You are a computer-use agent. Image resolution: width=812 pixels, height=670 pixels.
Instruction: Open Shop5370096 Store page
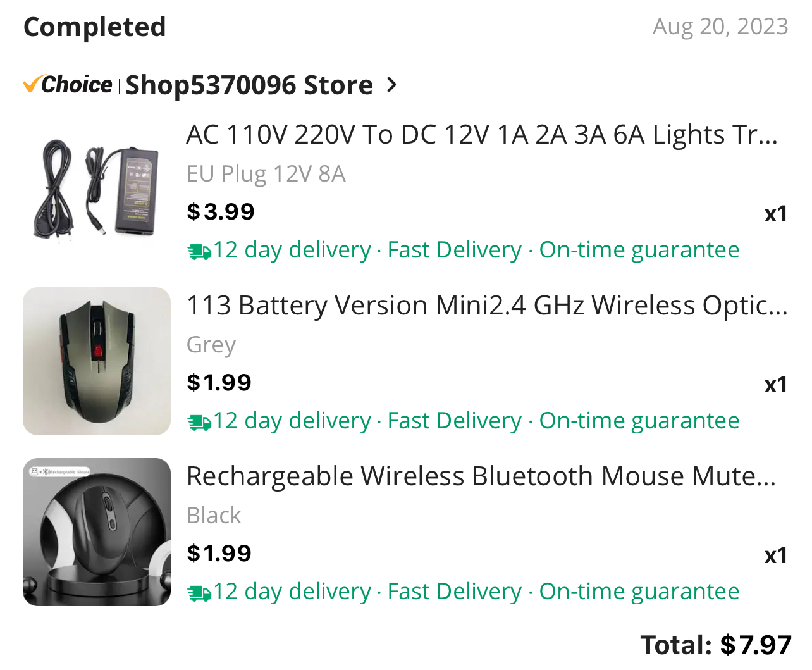249,85
